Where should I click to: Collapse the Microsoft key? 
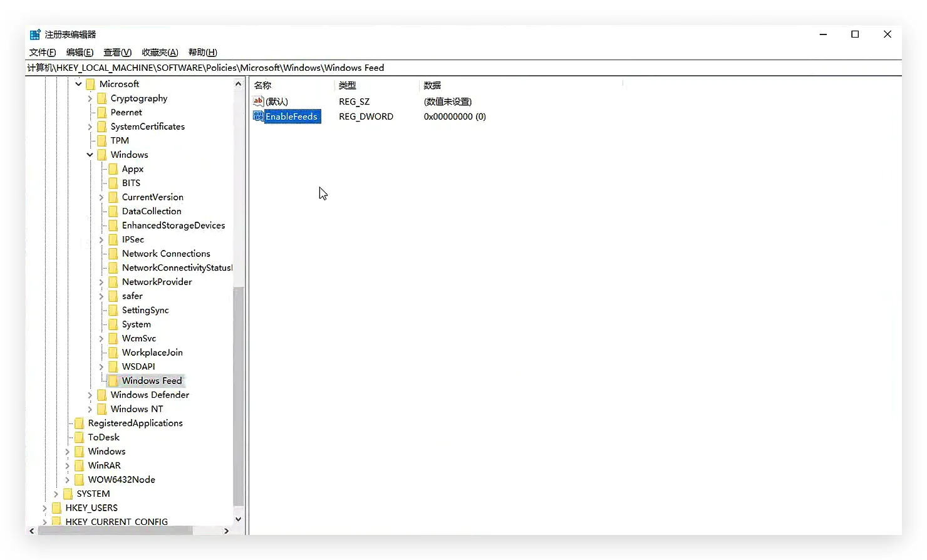[x=78, y=84]
